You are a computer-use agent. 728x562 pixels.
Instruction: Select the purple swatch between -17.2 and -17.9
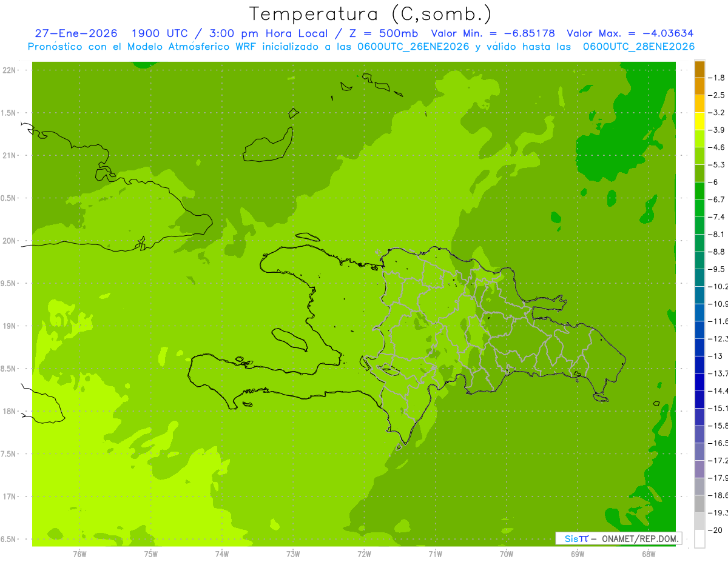point(699,469)
